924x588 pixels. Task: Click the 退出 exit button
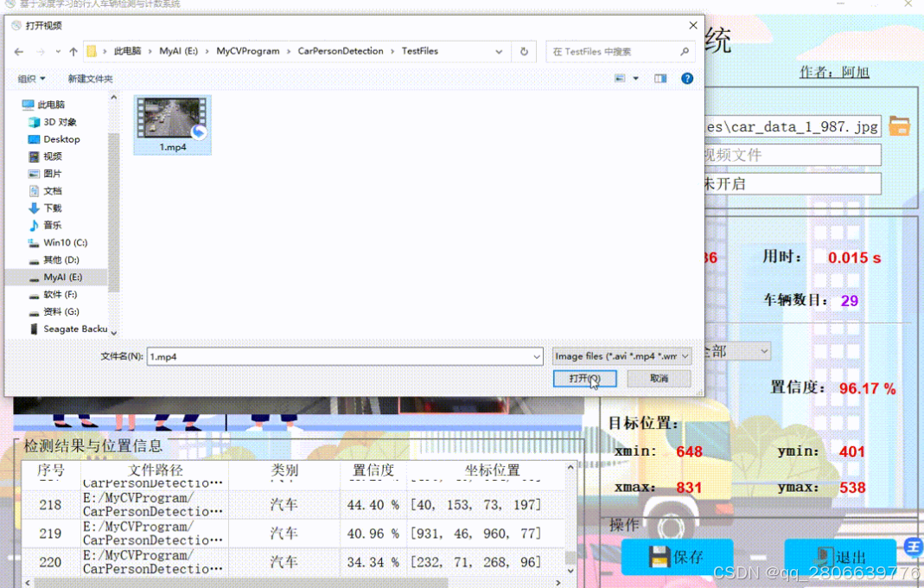click(840, 557)
